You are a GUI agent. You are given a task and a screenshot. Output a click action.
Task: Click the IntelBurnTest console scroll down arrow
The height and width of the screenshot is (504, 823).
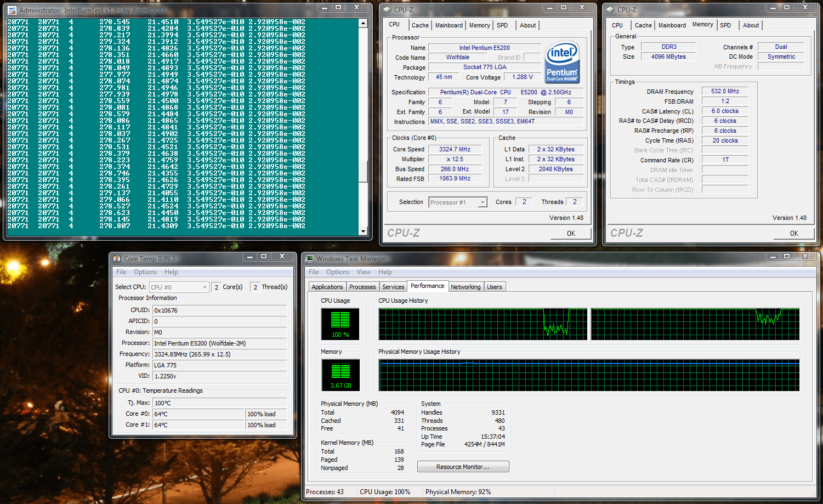tap(363, 231)
